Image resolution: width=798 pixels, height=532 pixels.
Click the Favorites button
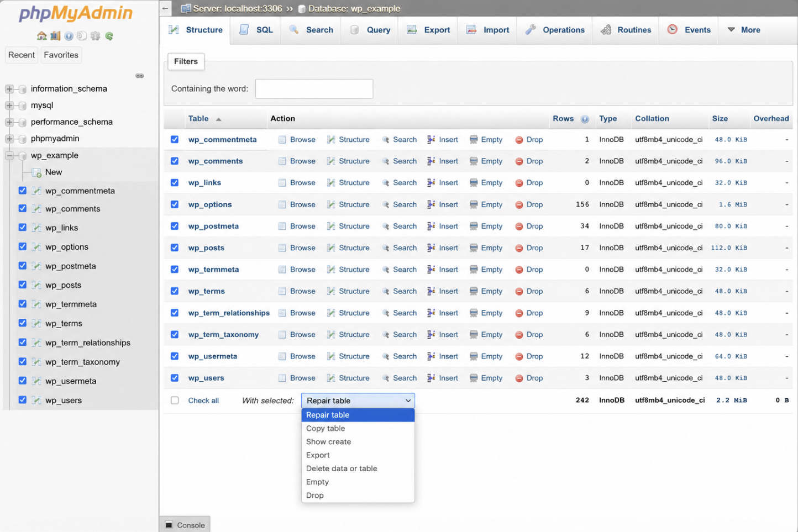pyautogui.click(x=61, y=55)
